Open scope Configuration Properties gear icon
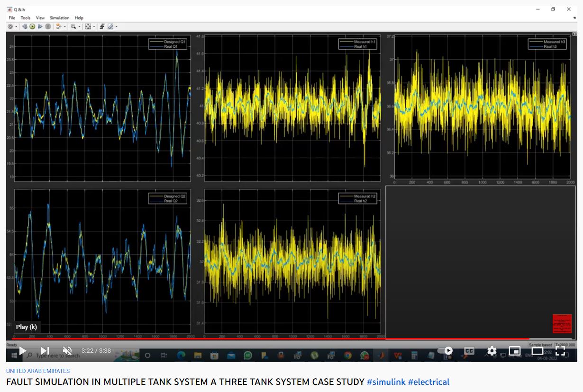 [10, 27]
